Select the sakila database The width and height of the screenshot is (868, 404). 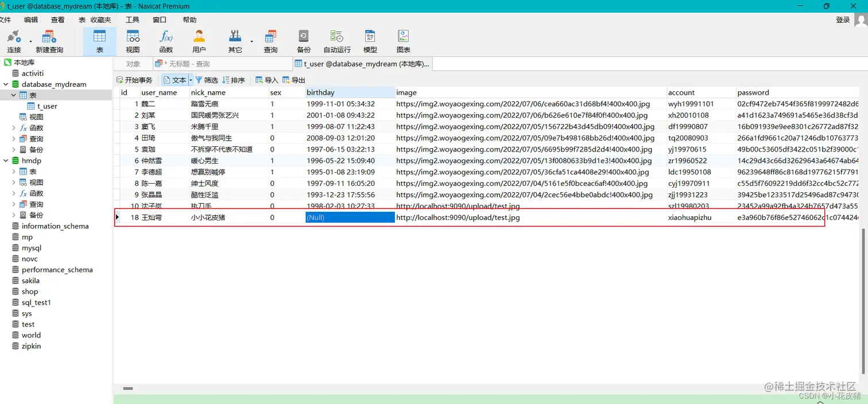[x=26, y=281]
